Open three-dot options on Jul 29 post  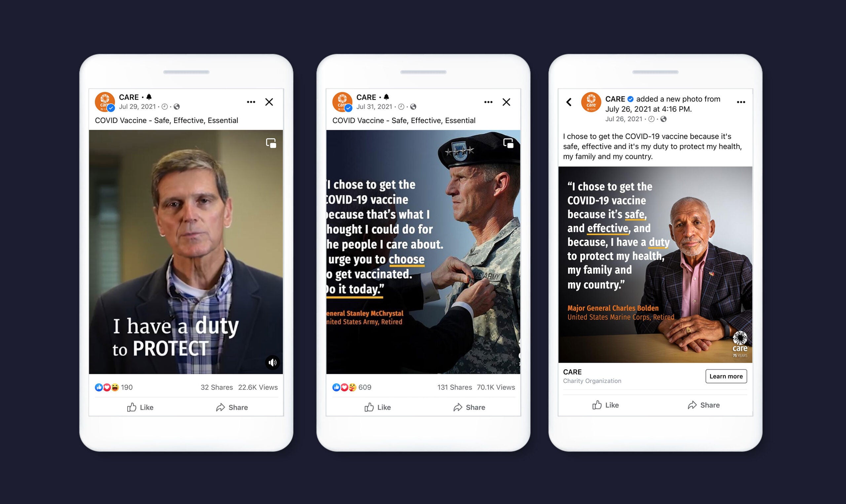coord(251,102)
